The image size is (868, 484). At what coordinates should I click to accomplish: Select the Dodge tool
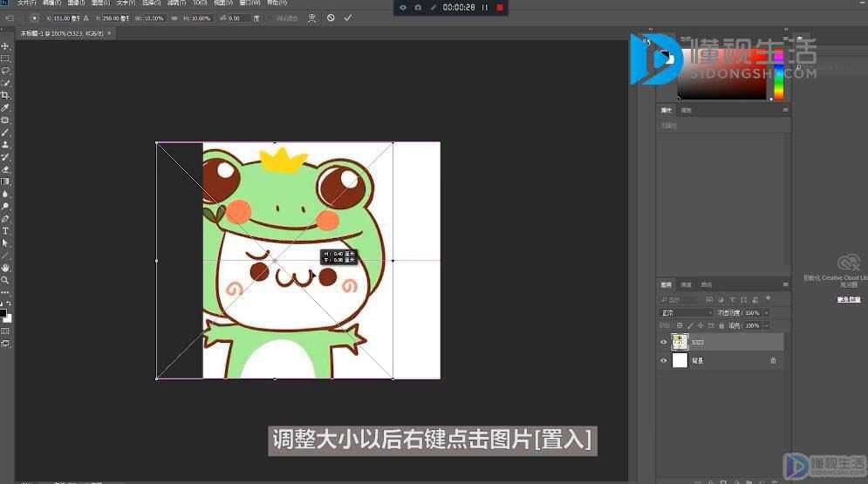click(5, 207)
